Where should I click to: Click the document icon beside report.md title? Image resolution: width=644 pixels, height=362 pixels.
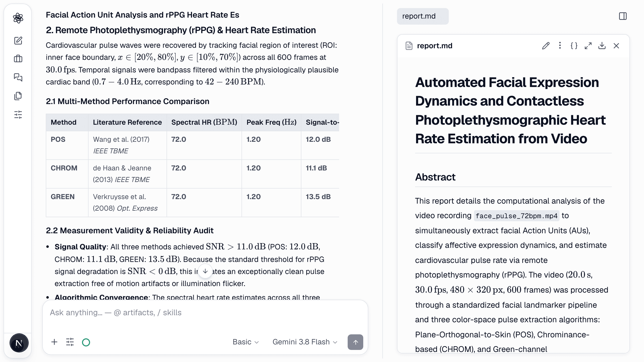coord(409,46)
